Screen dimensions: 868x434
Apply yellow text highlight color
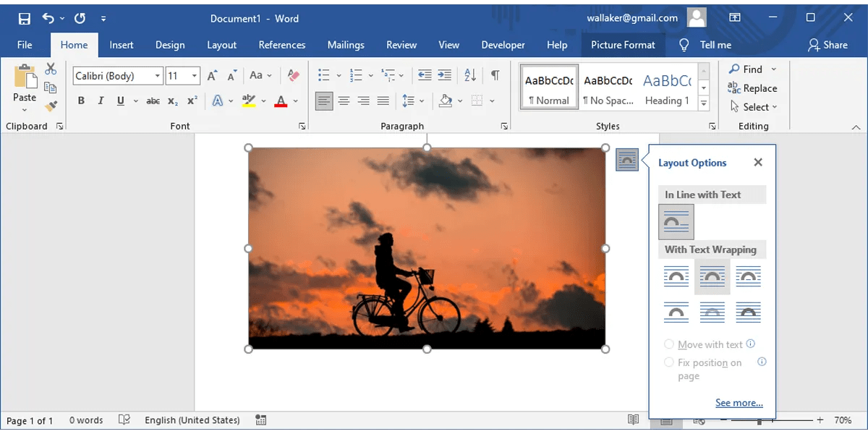[249, 101]
